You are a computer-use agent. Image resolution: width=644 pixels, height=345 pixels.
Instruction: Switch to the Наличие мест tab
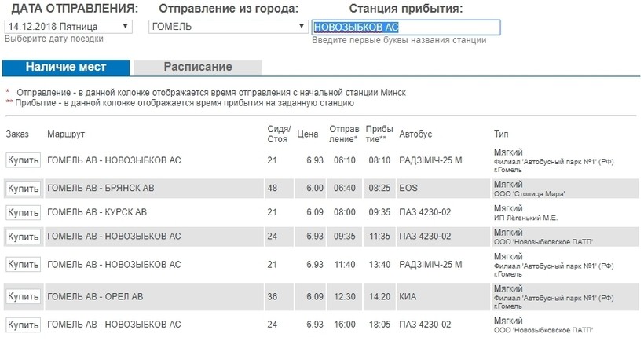coord(66,67)
